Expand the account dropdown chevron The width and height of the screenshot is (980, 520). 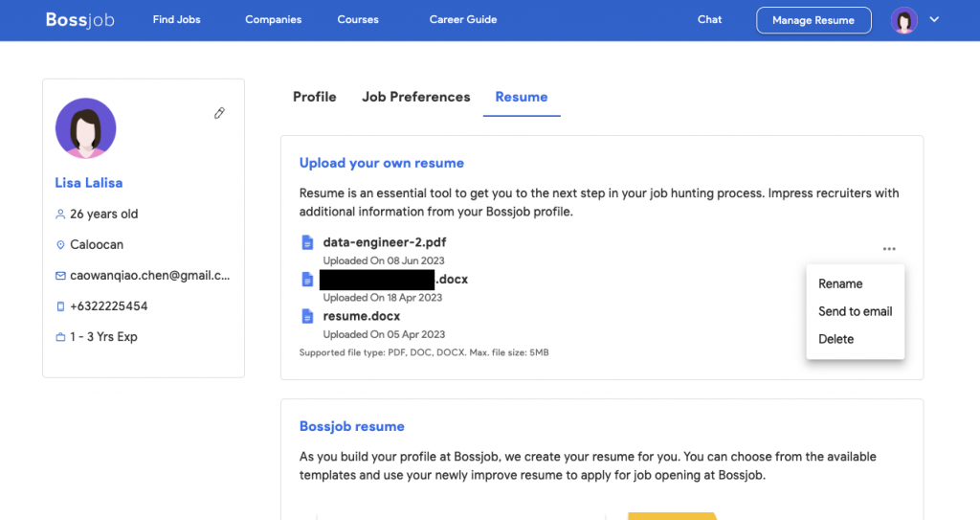click(x=934, y=19)
